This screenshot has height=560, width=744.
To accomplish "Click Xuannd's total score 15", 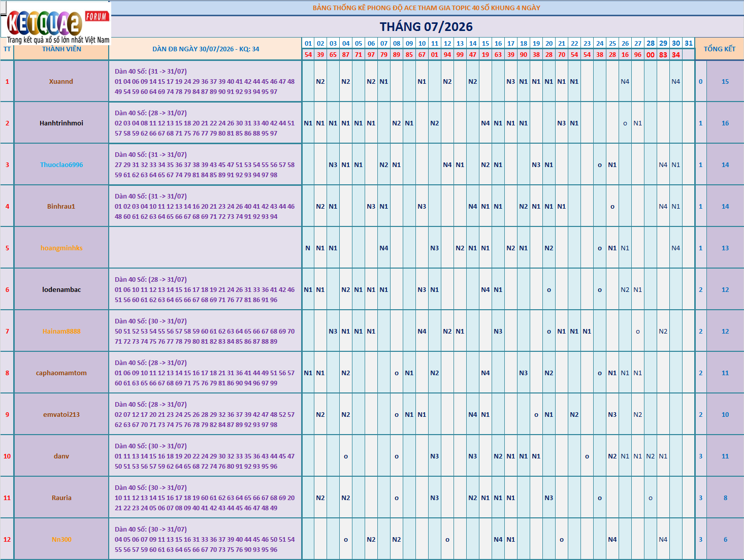I will (x=725, y=81).
